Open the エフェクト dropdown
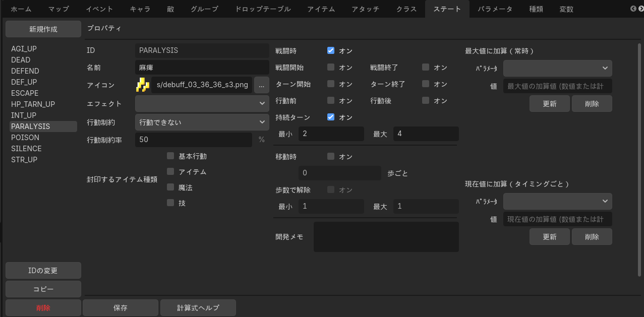The image size is (644, 317). (x=202, y=103)
